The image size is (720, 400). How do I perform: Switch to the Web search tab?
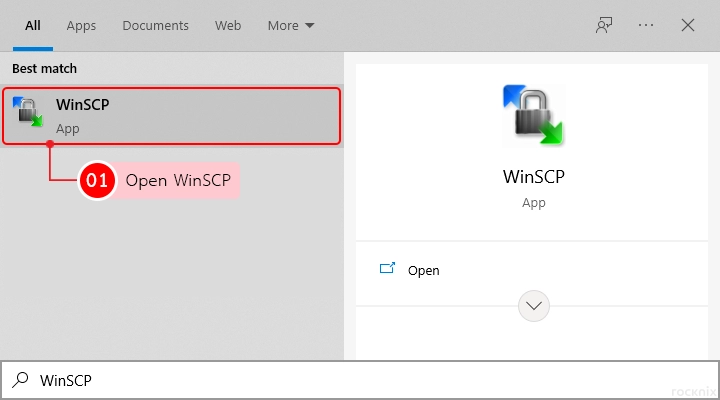pyautogui.click(x=228, y=26)
